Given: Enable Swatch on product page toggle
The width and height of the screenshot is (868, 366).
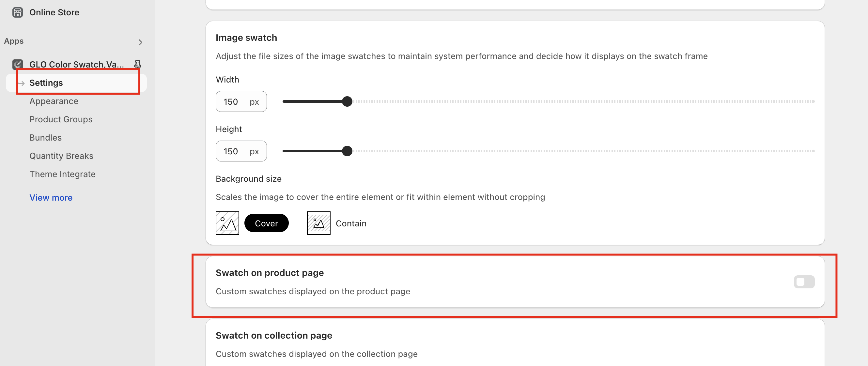Looking at the screenshot, I should 804,282.
